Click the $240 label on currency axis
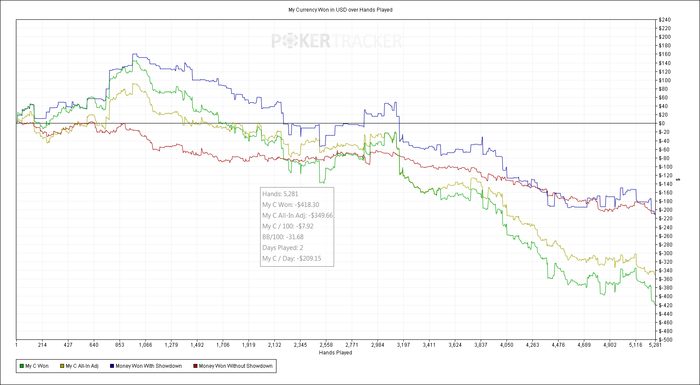 point(664,20)
